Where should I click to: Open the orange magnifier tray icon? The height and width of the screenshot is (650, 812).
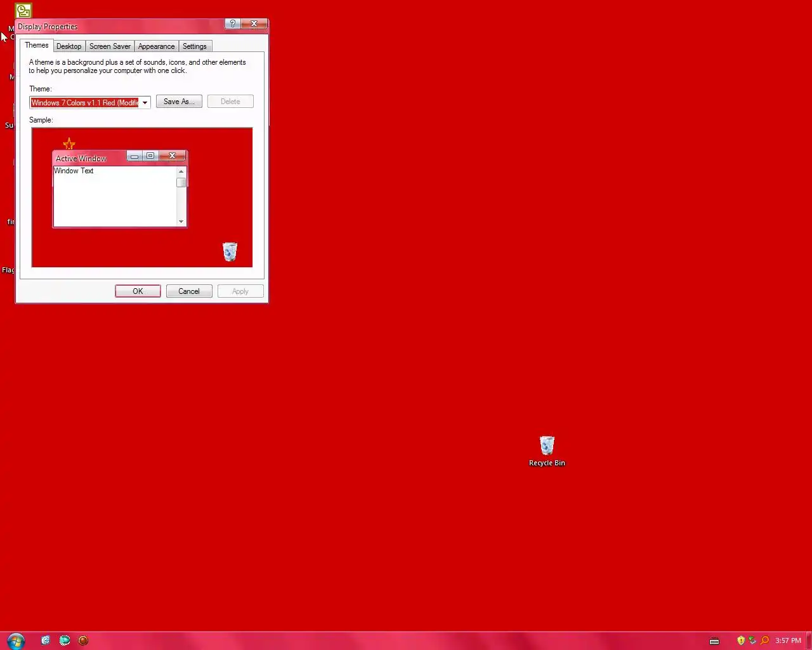[764, 640]
